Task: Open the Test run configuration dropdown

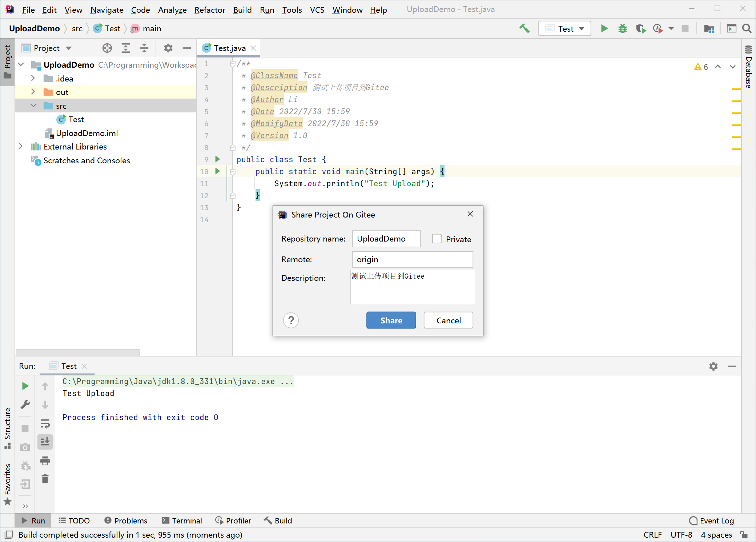Action: point(564,28)
